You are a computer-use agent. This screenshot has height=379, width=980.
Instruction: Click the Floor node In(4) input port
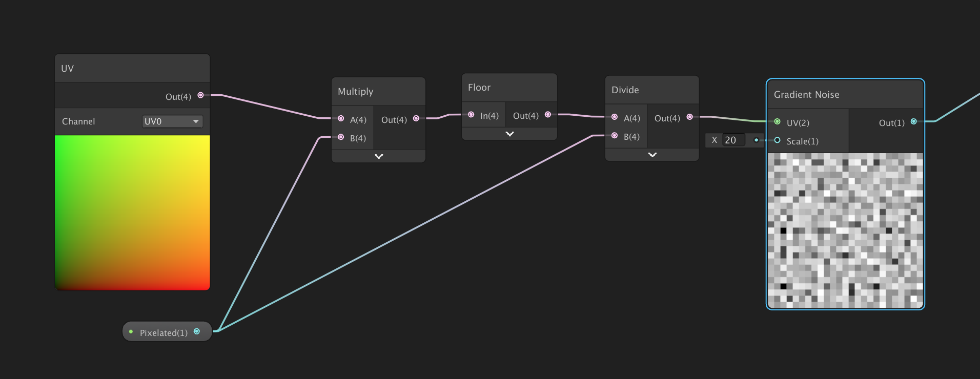[471, 115]
